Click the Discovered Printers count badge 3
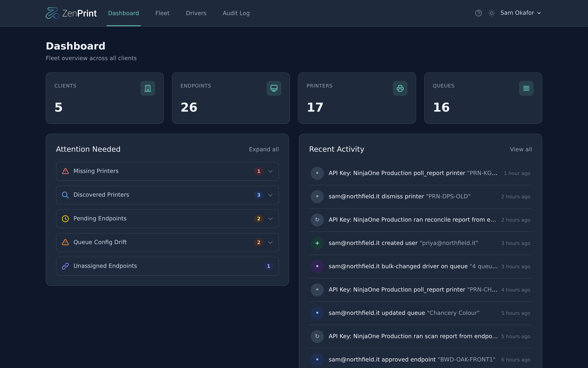The image size is (588, 368). 259,195
